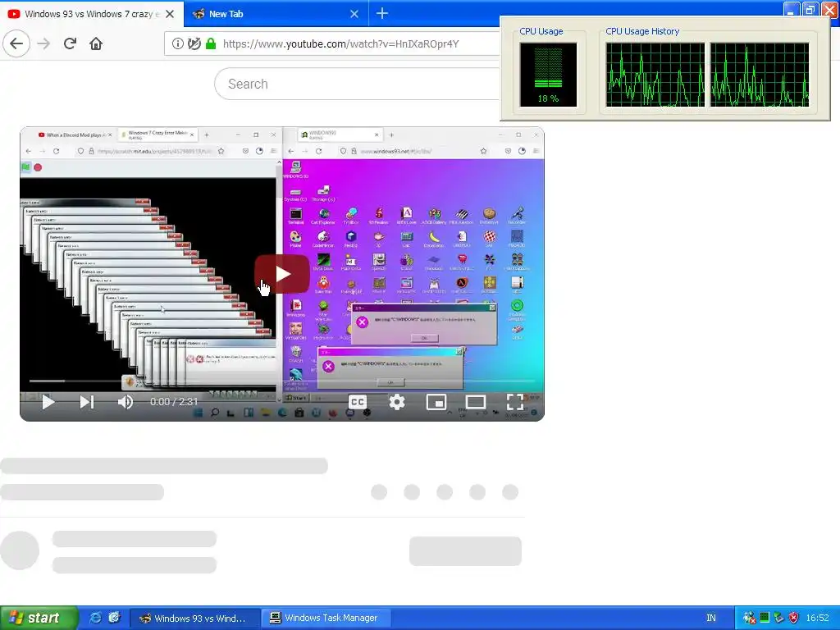Screen dimensions: 840x630
Task: Click the green CPU meter tray icon
Action: 765,619
